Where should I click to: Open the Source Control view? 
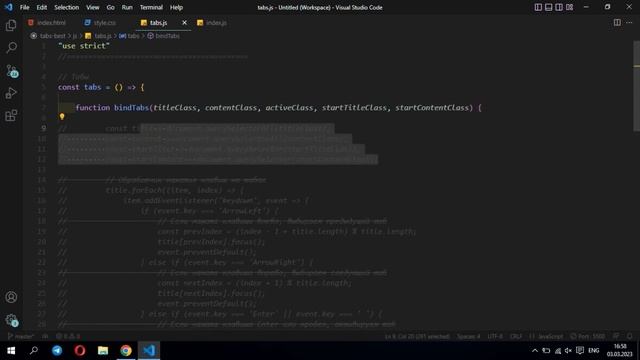(x=11, y=71)
